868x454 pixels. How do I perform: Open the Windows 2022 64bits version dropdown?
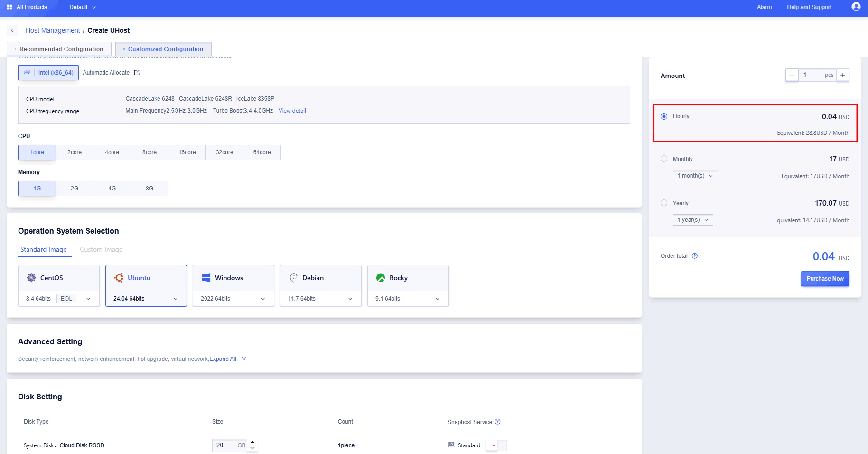[x=233, y=299]
